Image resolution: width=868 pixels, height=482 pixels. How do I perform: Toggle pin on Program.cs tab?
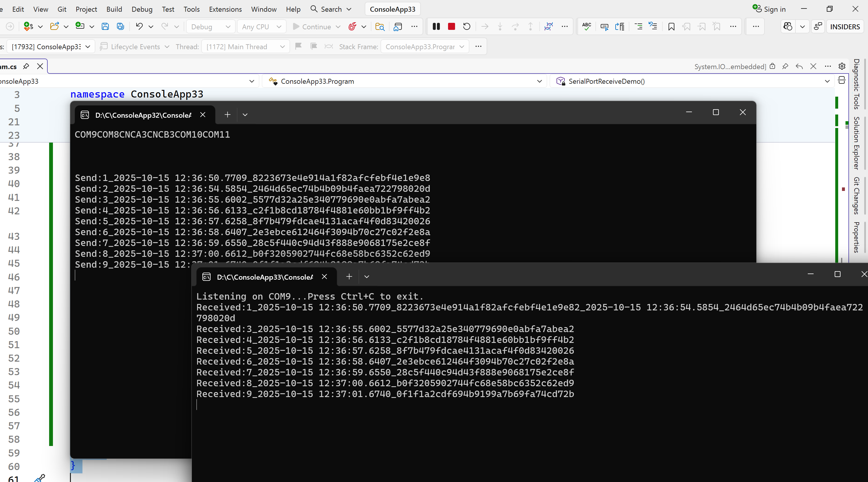coord(26,66)
